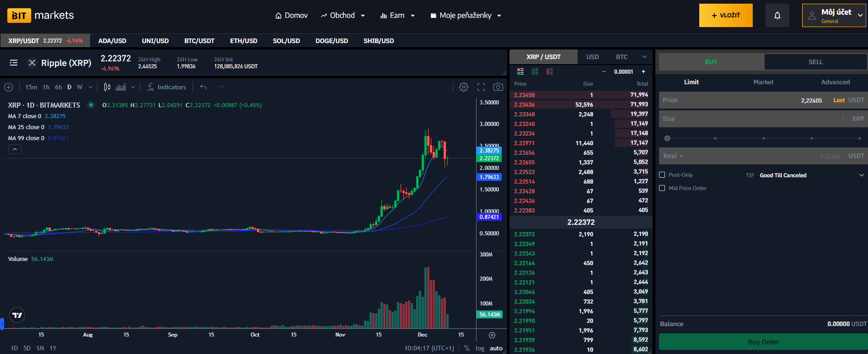Screen dimensions: 868x354
Task: Show only sell orders in order book
Action: click(x=550, y=71)
